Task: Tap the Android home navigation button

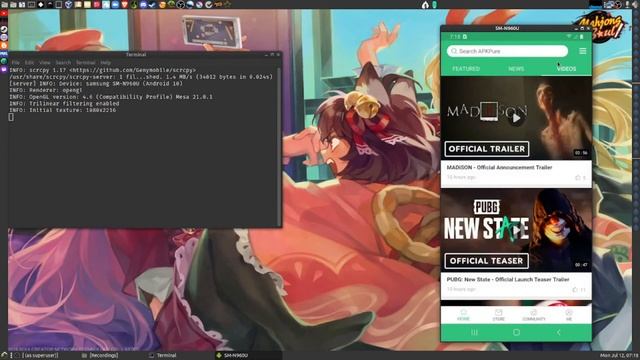Action: click(516, 333)
